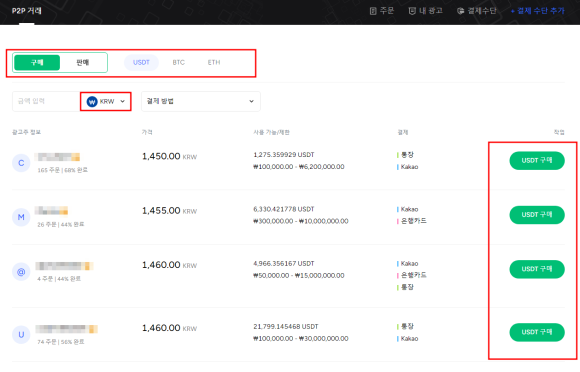The image size is (580, 372).
Task: Click the 1,275.359929 USDT amount
Action: tap(284, 155)
